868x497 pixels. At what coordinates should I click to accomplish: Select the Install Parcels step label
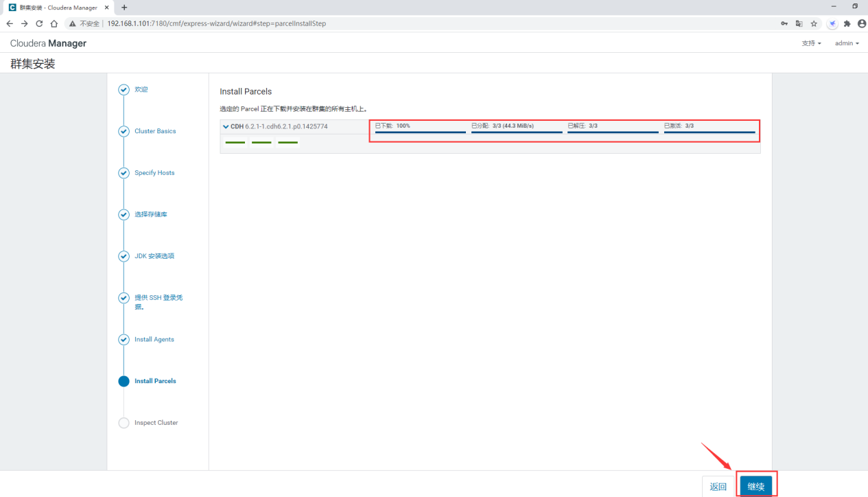(x=155, y=381)
